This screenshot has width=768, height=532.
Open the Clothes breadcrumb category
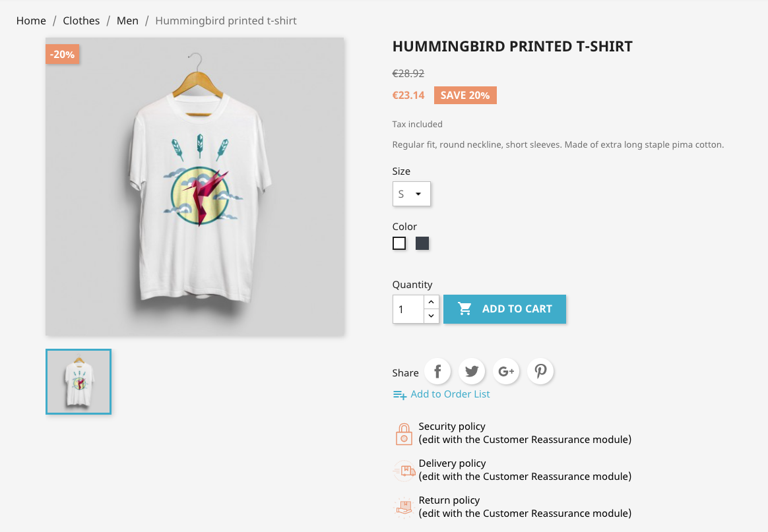(81, 20)
